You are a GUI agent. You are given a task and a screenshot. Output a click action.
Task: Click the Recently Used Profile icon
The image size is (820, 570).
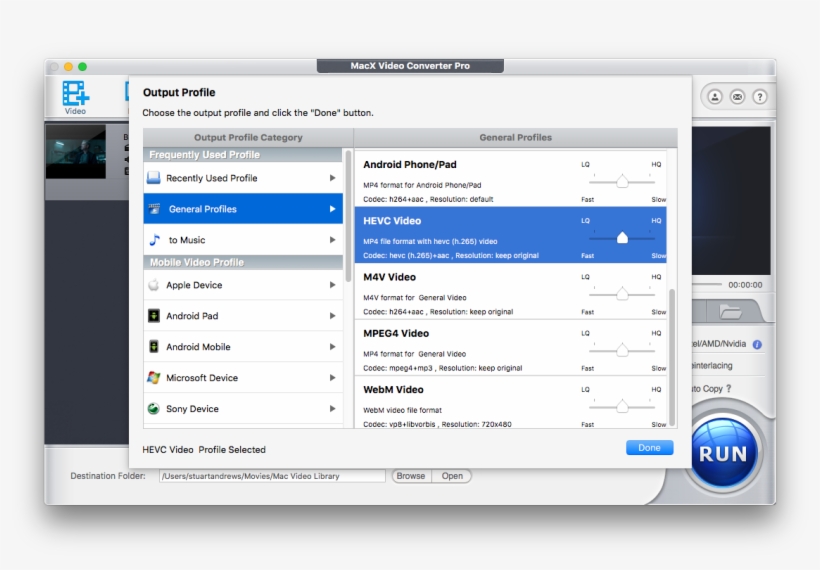pos(154,178)
